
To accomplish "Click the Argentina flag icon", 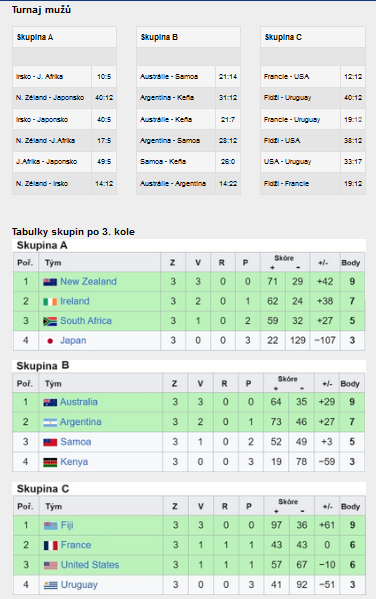I will tap(50, 423).
